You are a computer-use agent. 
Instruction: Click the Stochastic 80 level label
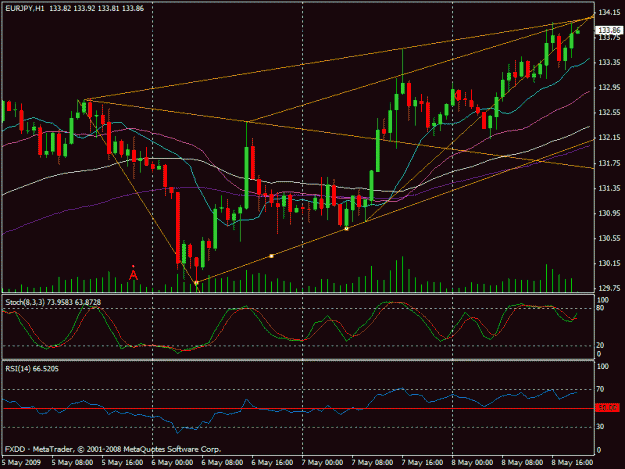click(x=600, y=308)
